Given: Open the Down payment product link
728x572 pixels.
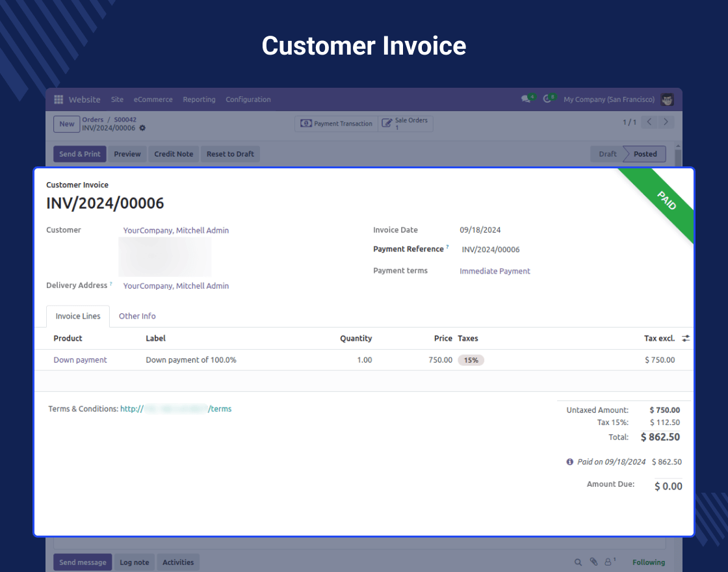Looking at the screenshot, I should coord(80,360).
